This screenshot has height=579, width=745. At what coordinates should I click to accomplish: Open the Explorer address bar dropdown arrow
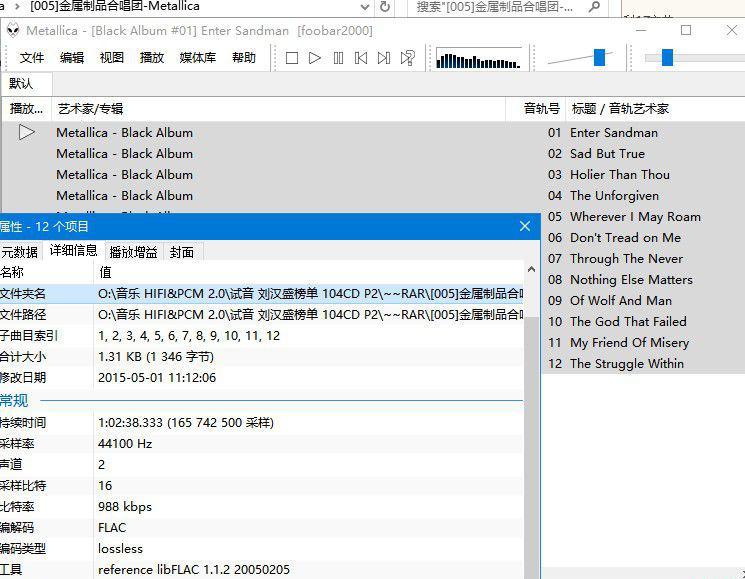coord(365,7)
